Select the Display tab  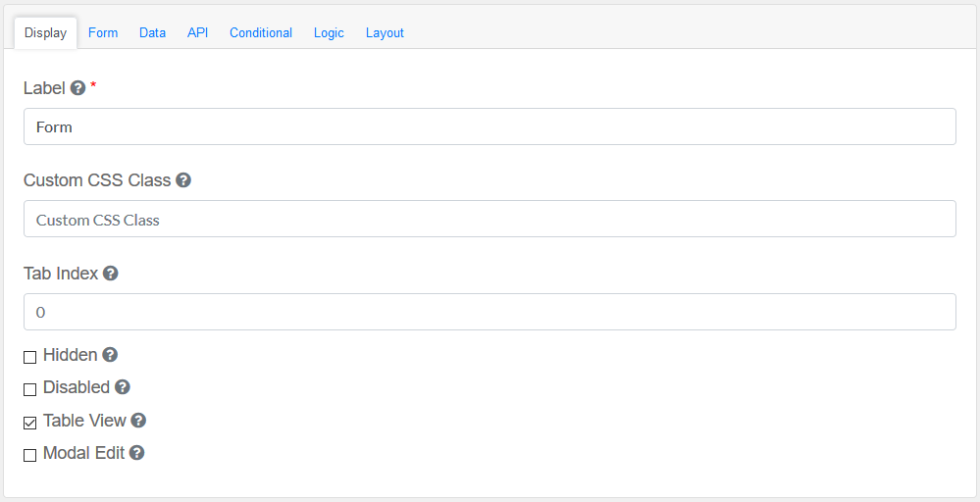(45, 32)
